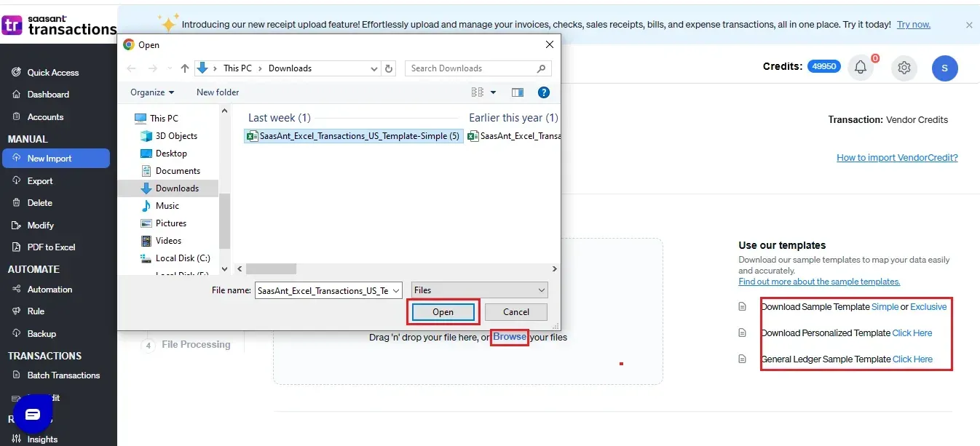The height and width of the screenshot is (446, 980).
Task: Open the Organize menu
Action: pyautogui.click(x=151, y=92)
